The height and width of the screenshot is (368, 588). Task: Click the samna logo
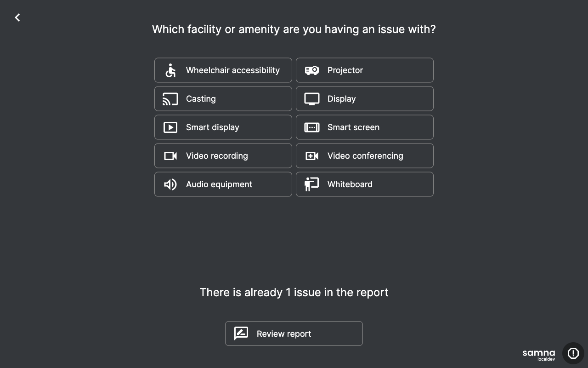[538, 354]
